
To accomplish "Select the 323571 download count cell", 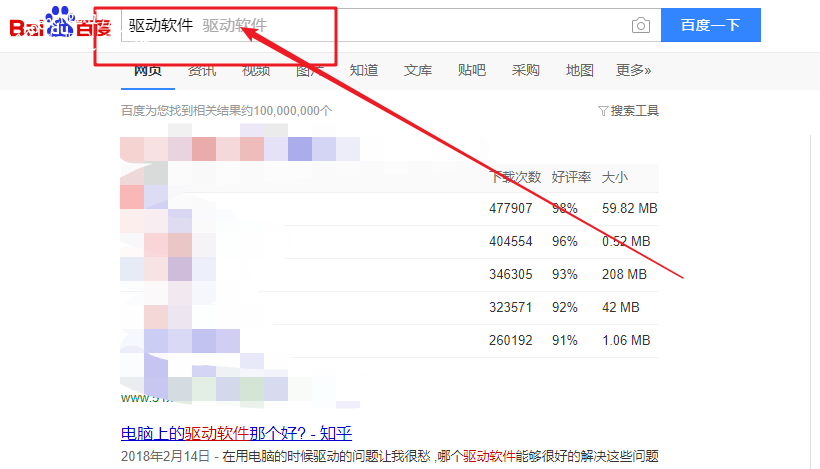I will click(x=510, y=307).
